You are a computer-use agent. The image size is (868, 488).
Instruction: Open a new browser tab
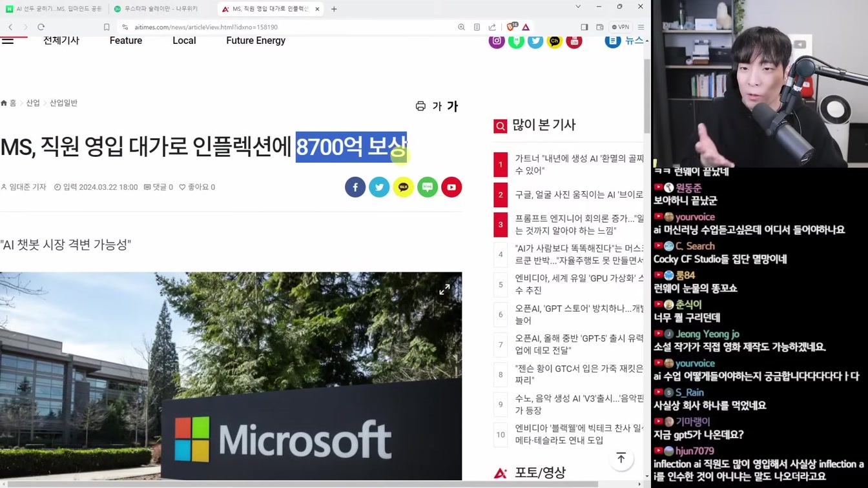click(x=334, y=9)
